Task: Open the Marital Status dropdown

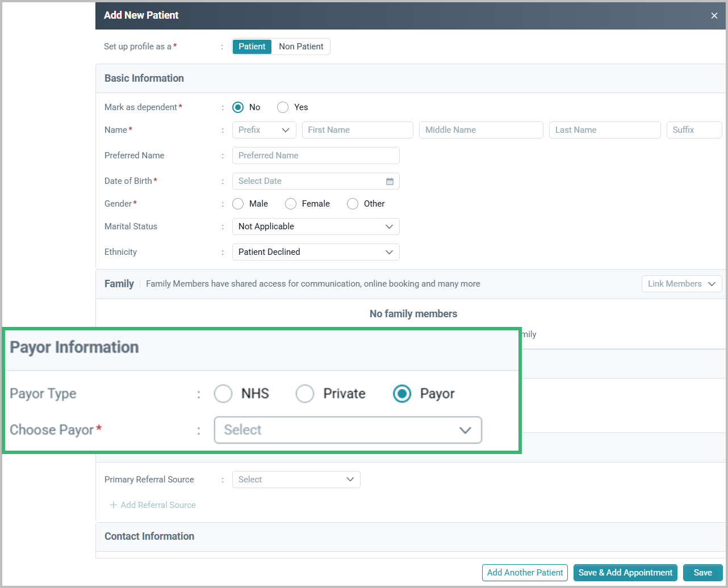Action: (x=316, y=226)
